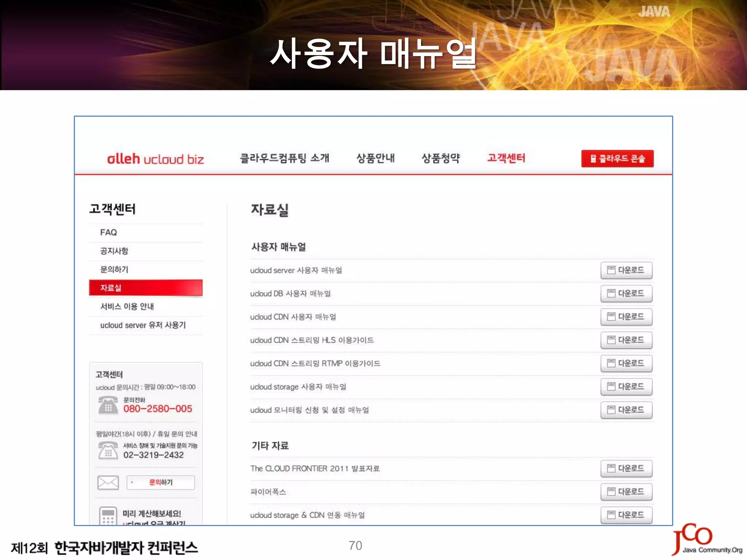Click ucloud 문의시간 평일 09:00~18:00 text
This screenshot has height=560, width=747.
(146, 387)
